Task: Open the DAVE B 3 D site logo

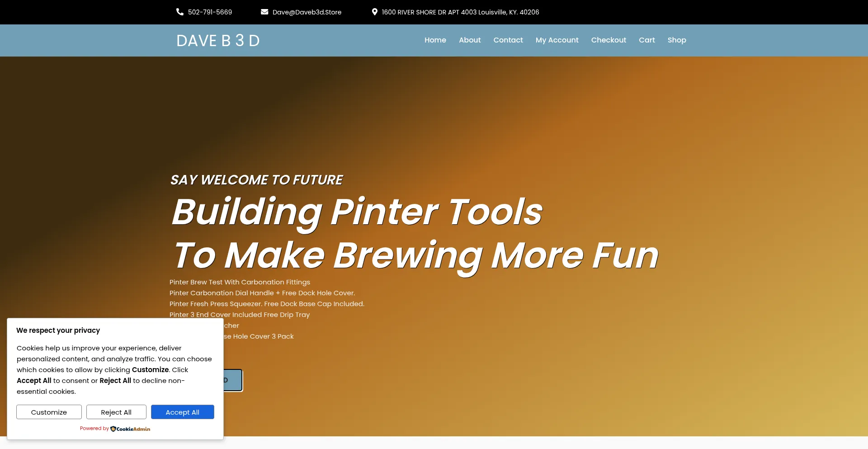Action: pos(218,41)
